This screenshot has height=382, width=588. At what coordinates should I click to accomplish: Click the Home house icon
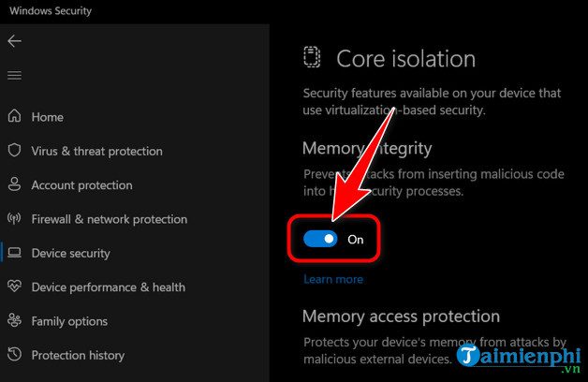14,117
